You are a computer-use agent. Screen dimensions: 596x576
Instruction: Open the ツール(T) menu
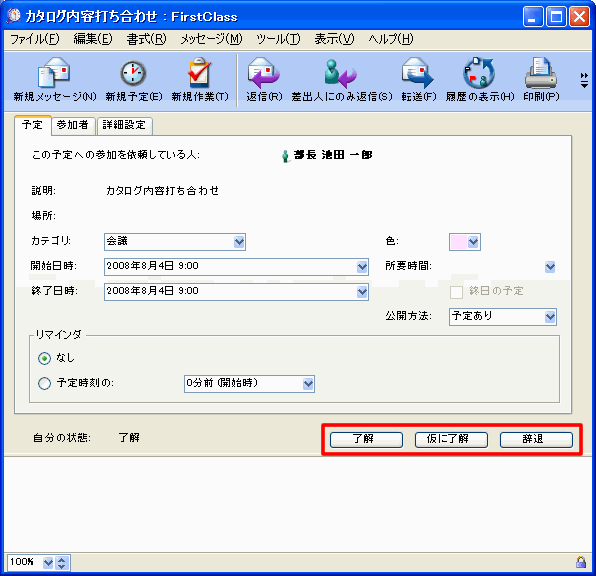[x=278, y=39]
